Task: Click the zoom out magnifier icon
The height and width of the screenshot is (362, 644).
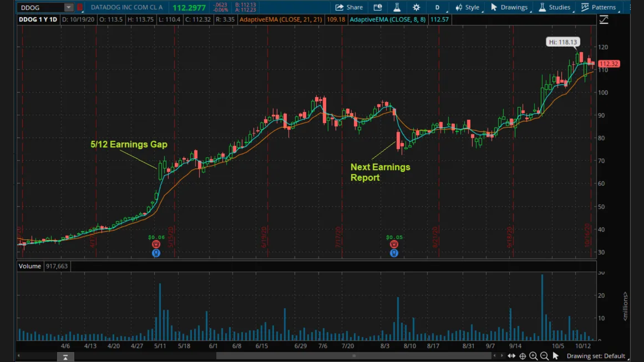Action: pos(544,356)
